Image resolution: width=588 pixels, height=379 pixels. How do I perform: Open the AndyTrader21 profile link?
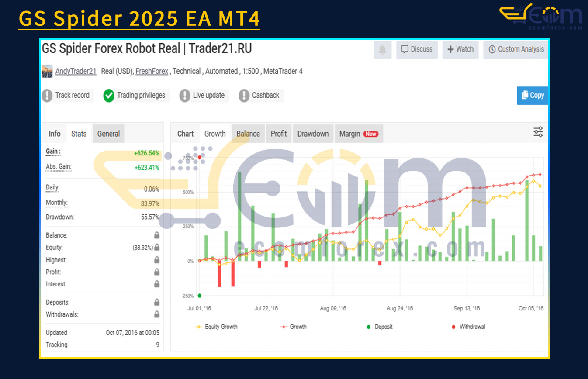(76, 71)
